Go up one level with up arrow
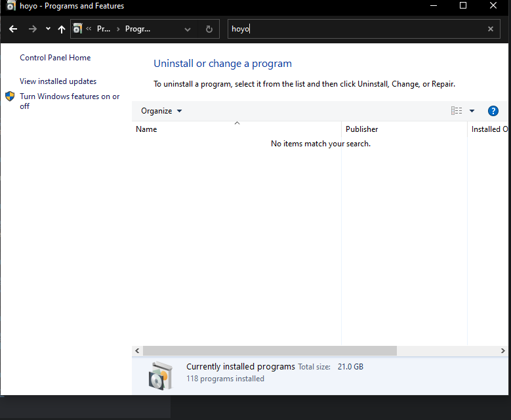This screenshot has height=420, width=511. 61,30
